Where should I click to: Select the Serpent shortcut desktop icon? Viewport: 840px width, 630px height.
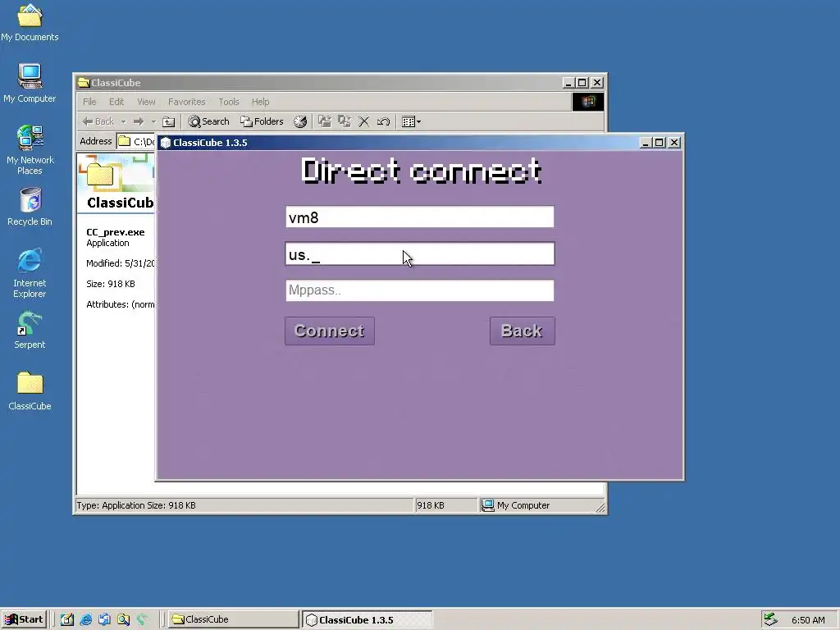click(x=30, y=330)
